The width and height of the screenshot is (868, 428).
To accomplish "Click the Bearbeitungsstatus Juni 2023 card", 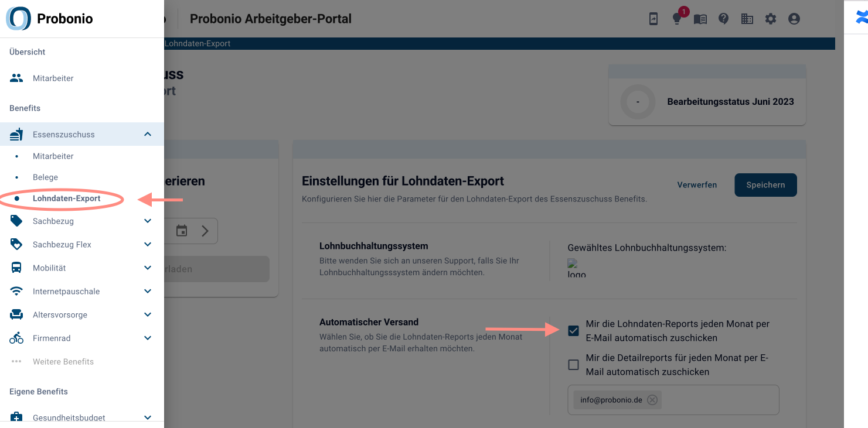I will pos(707,95).
